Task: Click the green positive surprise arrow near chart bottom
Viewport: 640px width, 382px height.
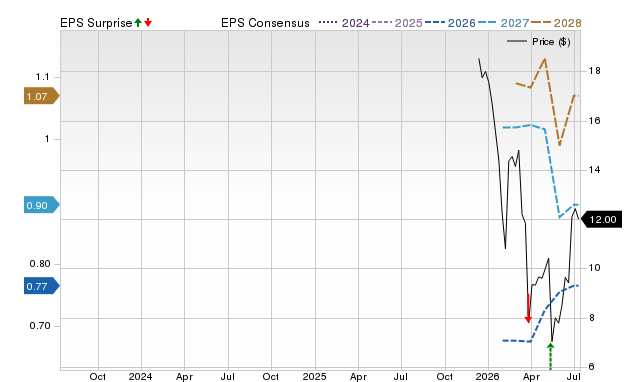Action: tap(550, 356)
